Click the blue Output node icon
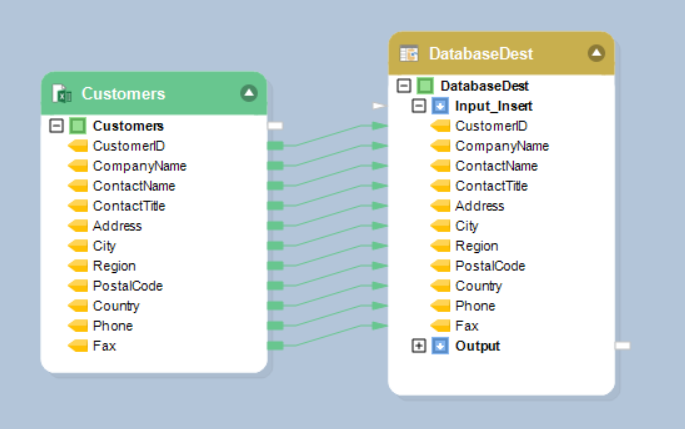This screenshot has height=429, width=685. 440,346
